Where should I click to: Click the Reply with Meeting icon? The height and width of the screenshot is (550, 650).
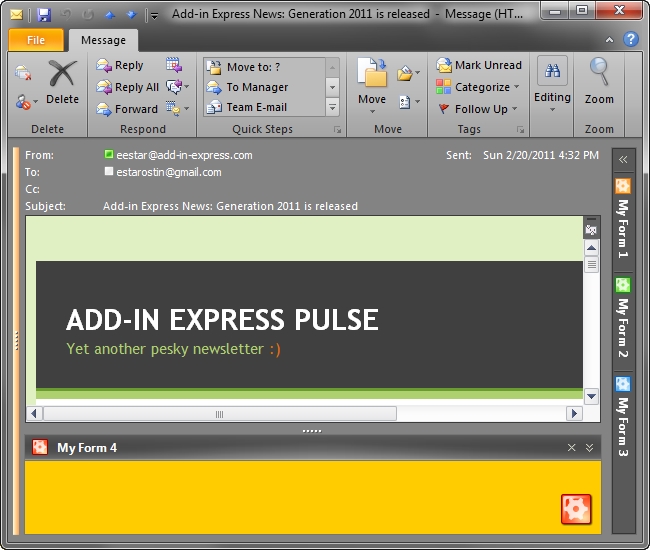pyautogui.click(x=174, y=65)
